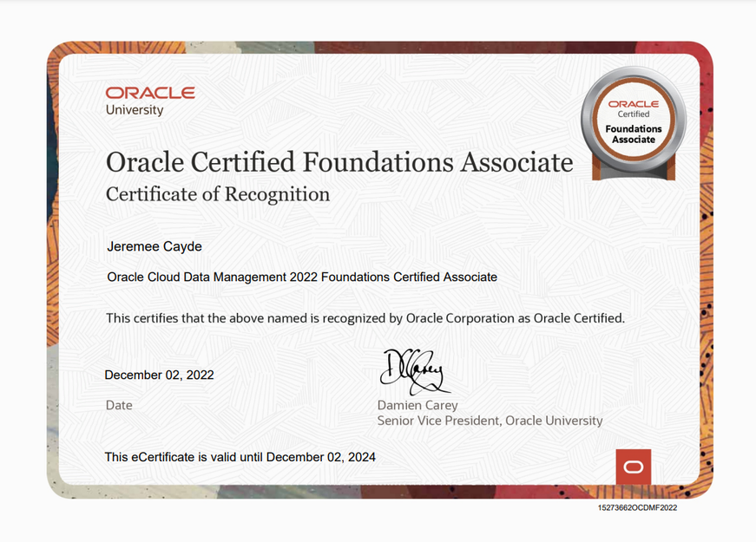Click the red Oracle logo at top left

click(x=149, y=93)
